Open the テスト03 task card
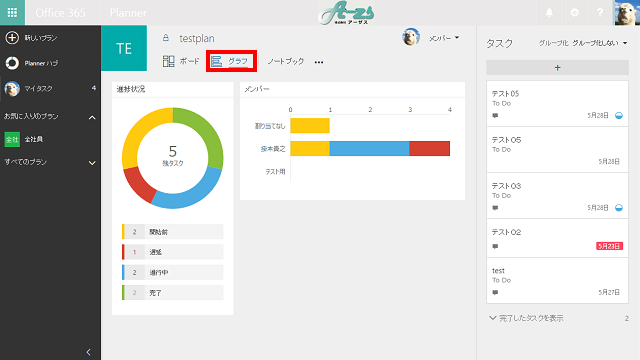Viewport: 640px width, 360px height. point(558,196)
